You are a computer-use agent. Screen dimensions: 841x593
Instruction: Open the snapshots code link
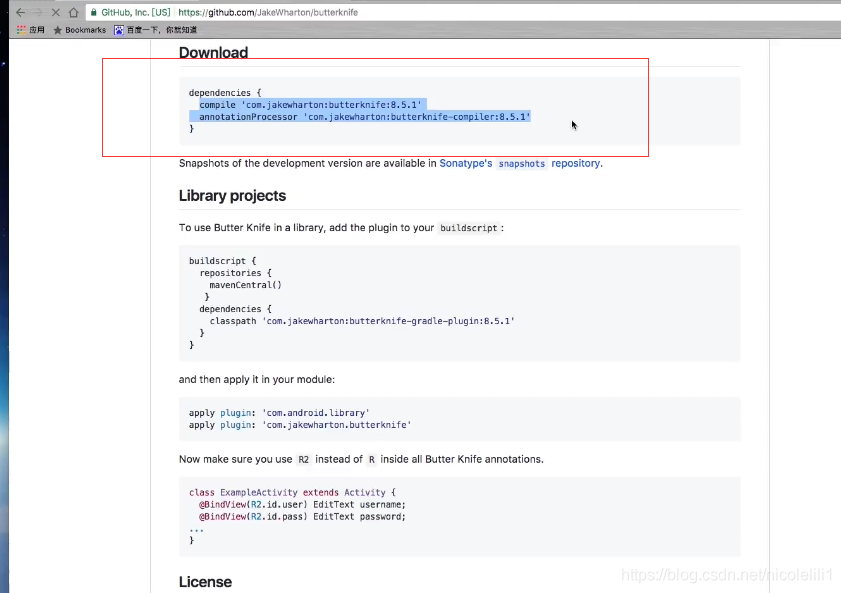point(521,164)
